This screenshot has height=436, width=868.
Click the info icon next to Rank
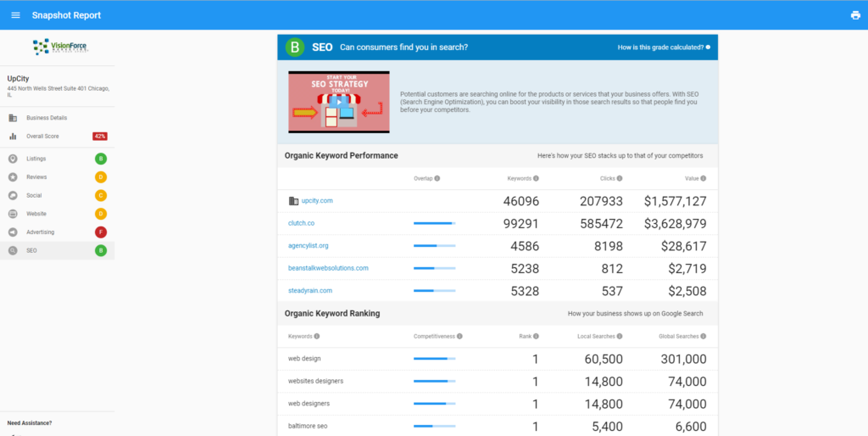pos(536,336)
